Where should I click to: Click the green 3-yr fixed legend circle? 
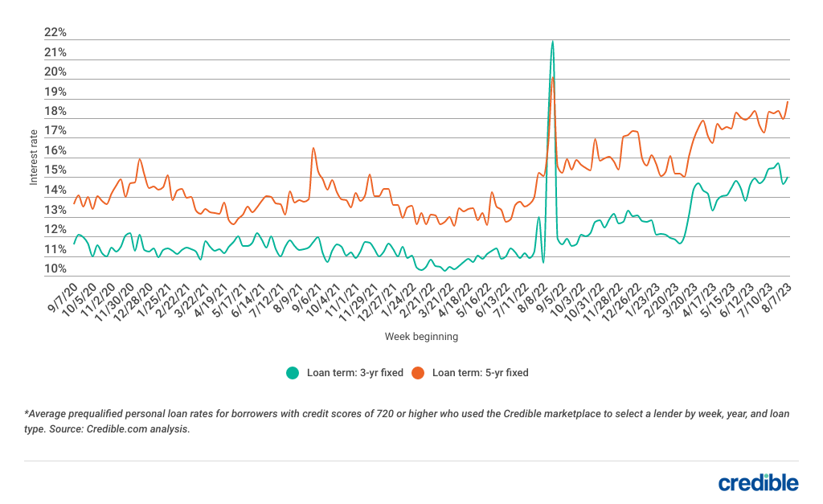coord(293,372)
